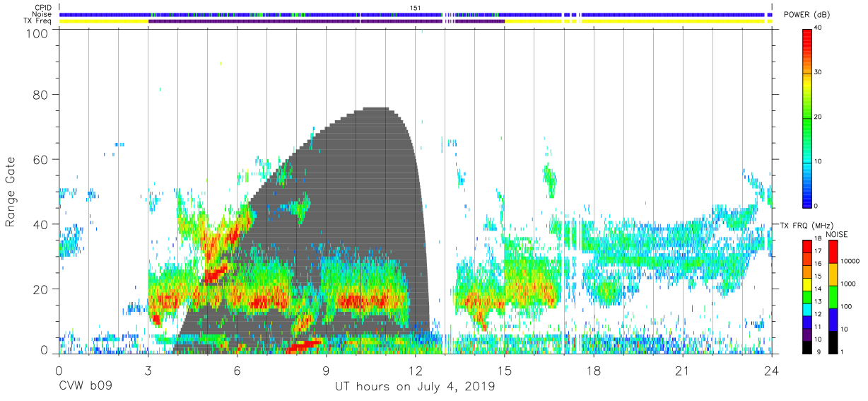Click the 'POWER (dB)' label
Image resolution: width=868 pixels, height=401 pixels.
807,15
